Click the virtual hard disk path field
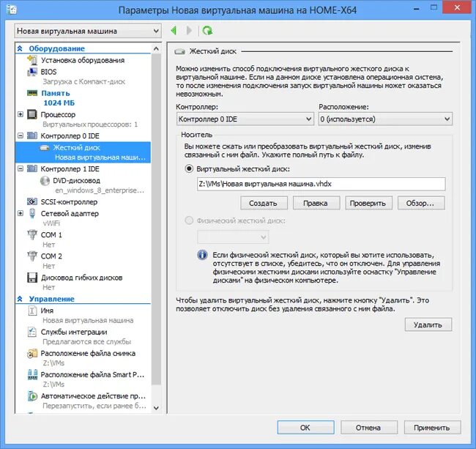This screenshot has height=449, width=476. pos(321,184)
